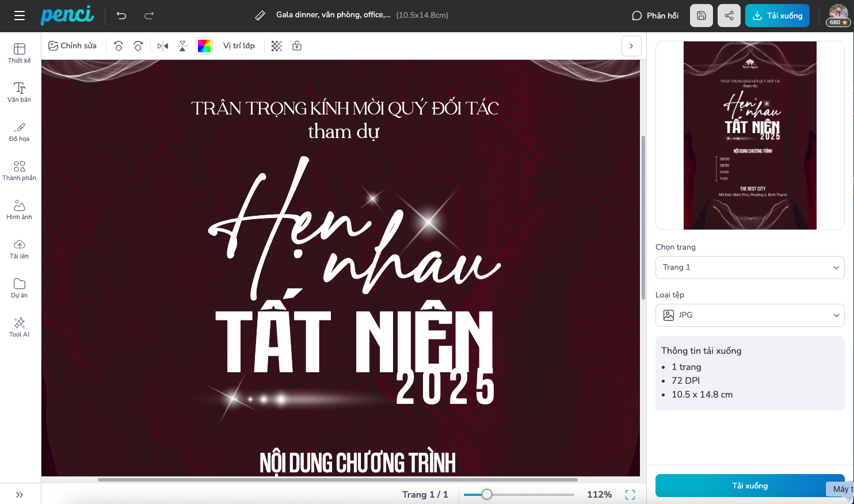The width and height of the screenshot is (854, 504).
Task: Click the redo arrow icon
Action: click(149, 16)
